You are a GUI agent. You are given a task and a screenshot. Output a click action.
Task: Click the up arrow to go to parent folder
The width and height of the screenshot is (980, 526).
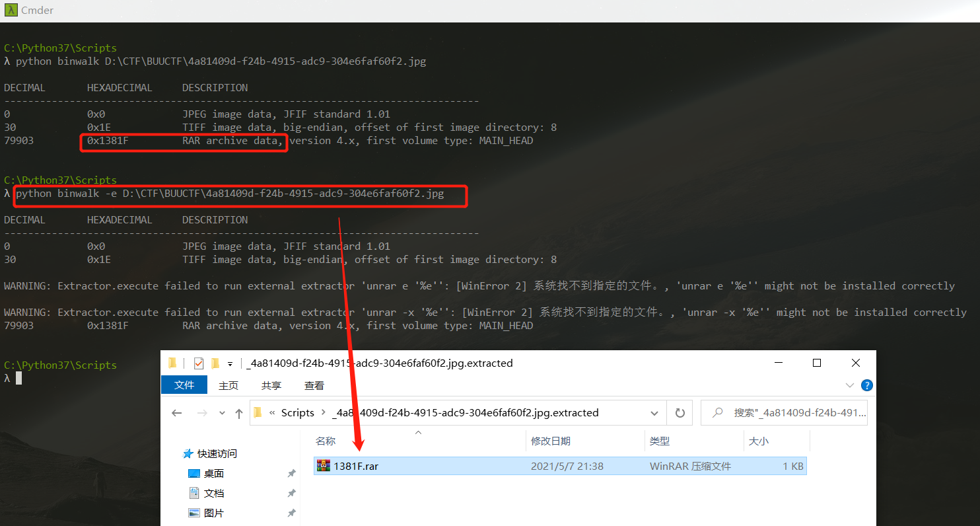[239, 412]
